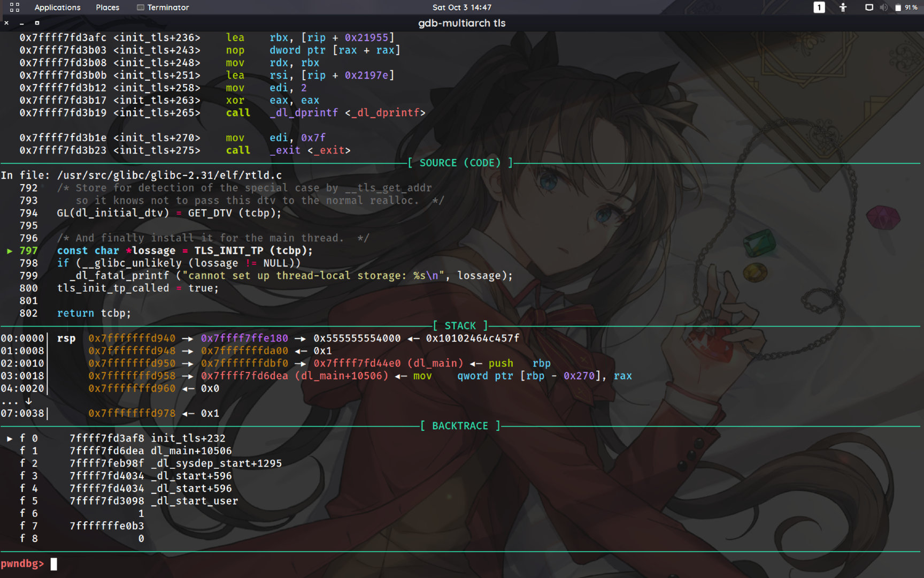The width and height of the screenshot is (924, 578).
Task: Click backtrace frame 7 address 7fffffffe0b3
Action: click(x=107, y=526)
